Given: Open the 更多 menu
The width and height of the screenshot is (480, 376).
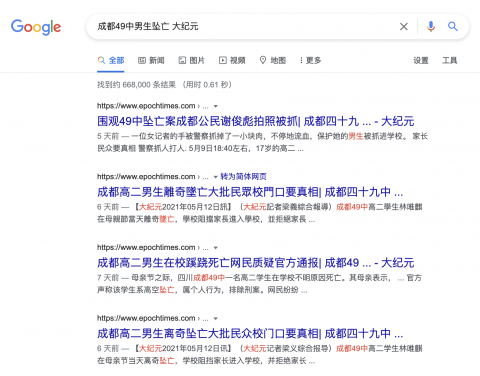Looking at the screenshot, I should 310,60.
